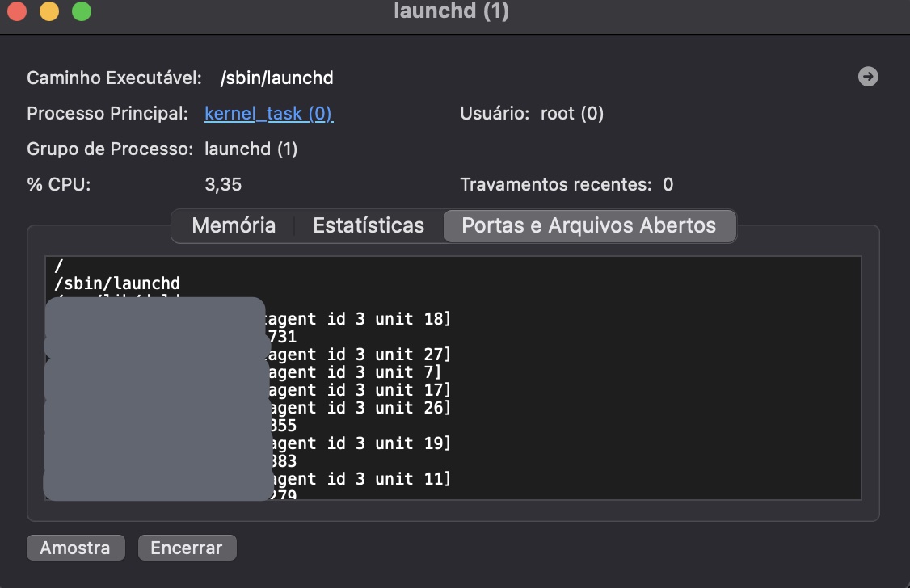
Task: Click the launchd (1) window title
Action: tap(451, 11)
